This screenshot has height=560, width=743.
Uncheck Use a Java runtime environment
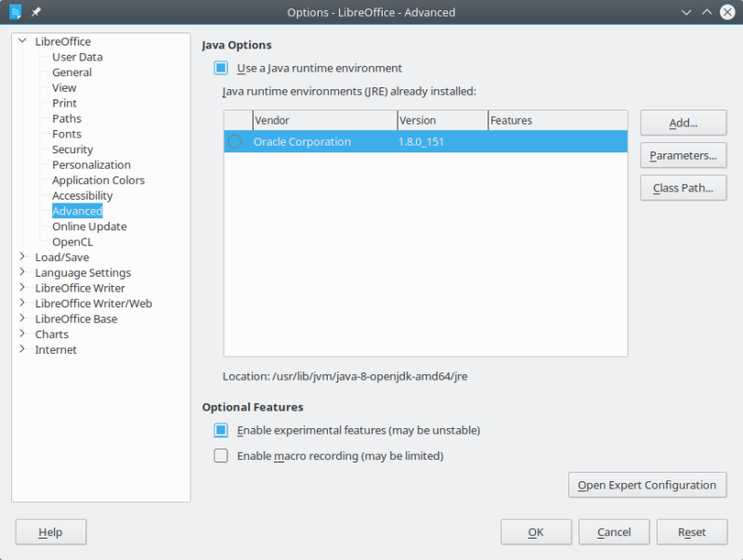pos(220,68)
